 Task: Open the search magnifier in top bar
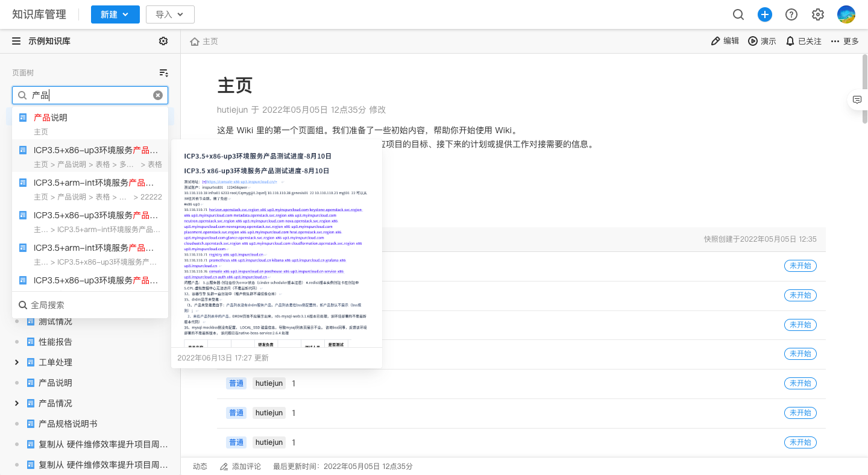tap(738, 14)
